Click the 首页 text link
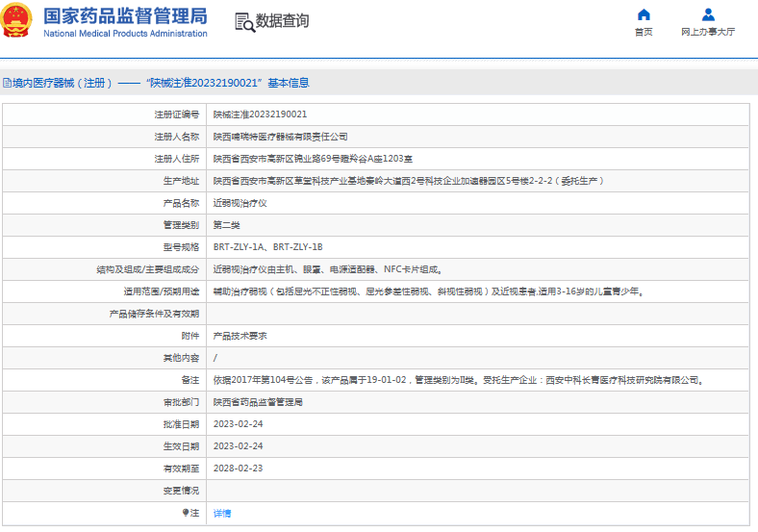The height and width of the screenshot is (532, 758). click(x=644, y=32)
